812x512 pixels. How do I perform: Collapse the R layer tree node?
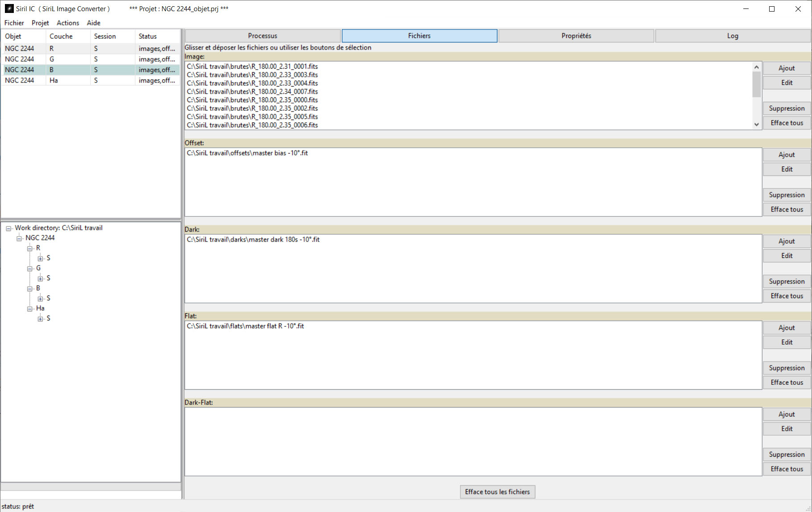pyautogui.click(x=30, y=249)
